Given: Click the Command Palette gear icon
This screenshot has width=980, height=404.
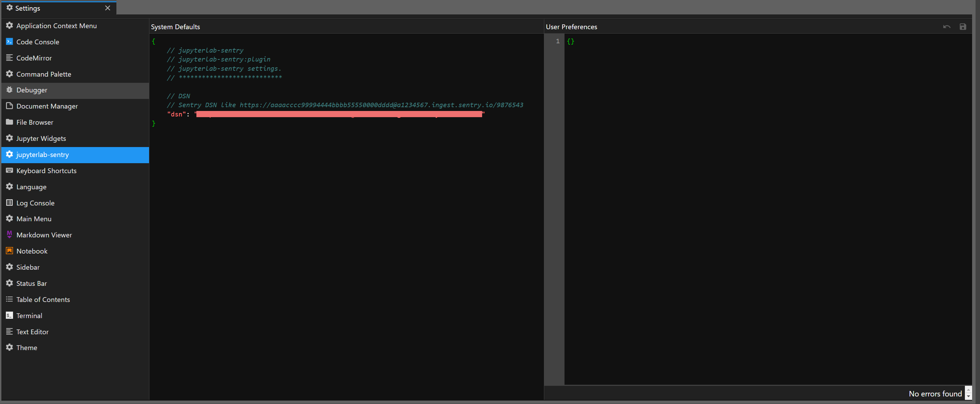Looking at the screenshot, I should 10,74.
